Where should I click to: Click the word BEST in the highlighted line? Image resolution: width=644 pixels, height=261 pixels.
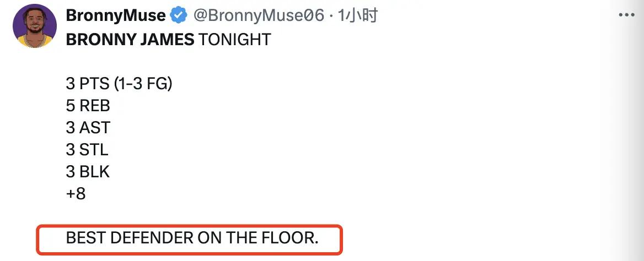pos(86,238)
